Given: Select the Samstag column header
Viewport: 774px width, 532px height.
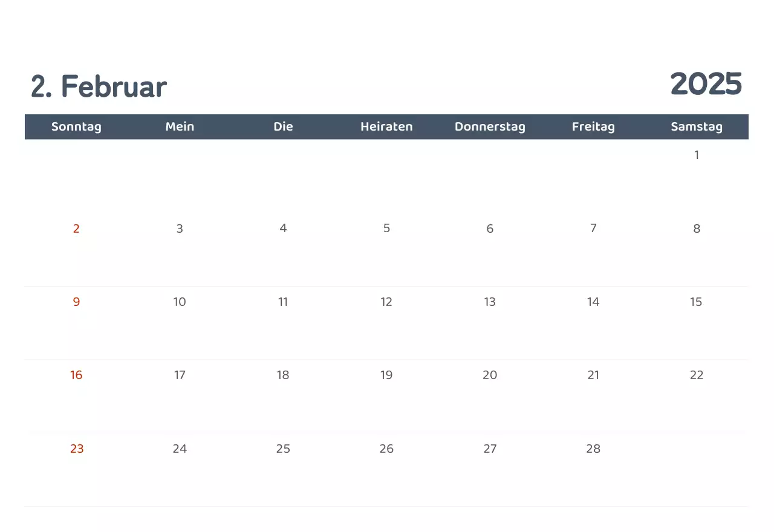Looking at the screenshot, I should pyautogui.click(x=697, y=127).
